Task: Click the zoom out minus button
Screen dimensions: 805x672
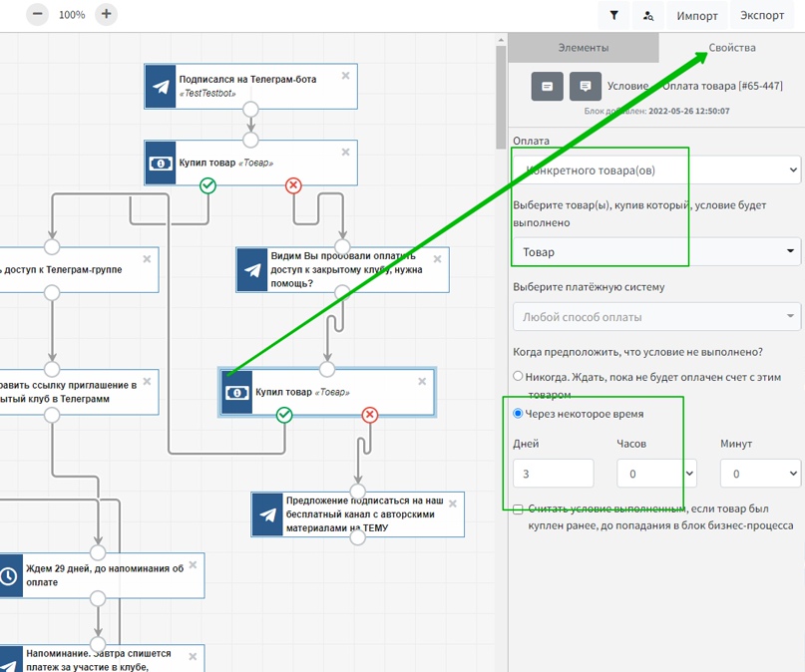Action: pos(37,15)
